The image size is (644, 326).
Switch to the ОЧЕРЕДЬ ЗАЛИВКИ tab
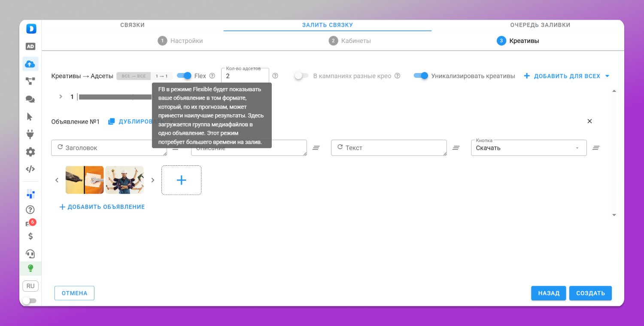pyautogui.click(x=540, y=25)
